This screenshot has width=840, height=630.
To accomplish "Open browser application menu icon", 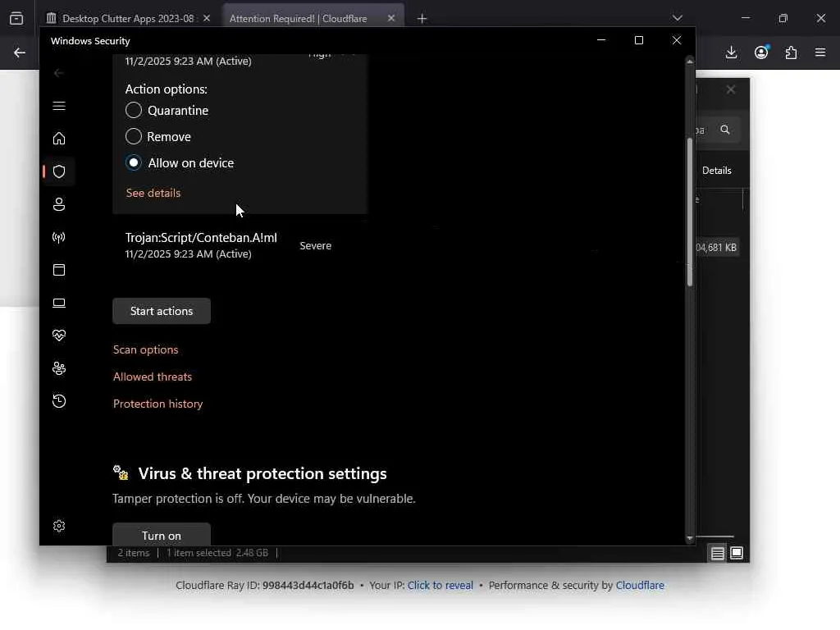I will click(820, 52).
